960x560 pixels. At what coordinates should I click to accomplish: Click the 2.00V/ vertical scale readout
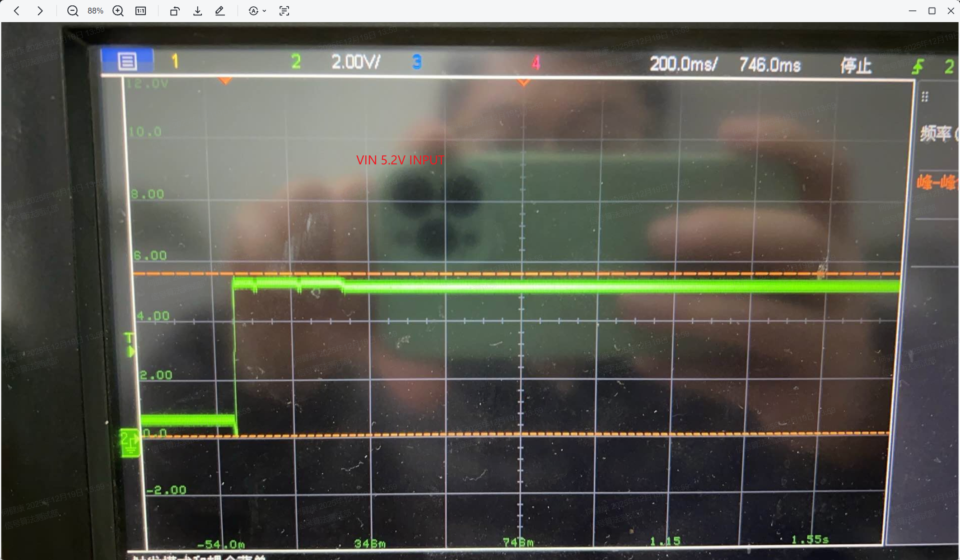point(356,62)
